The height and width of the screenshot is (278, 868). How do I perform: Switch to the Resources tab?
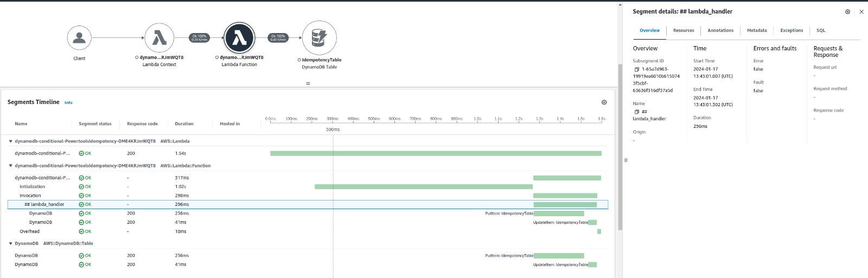click(x=683, y=31)
